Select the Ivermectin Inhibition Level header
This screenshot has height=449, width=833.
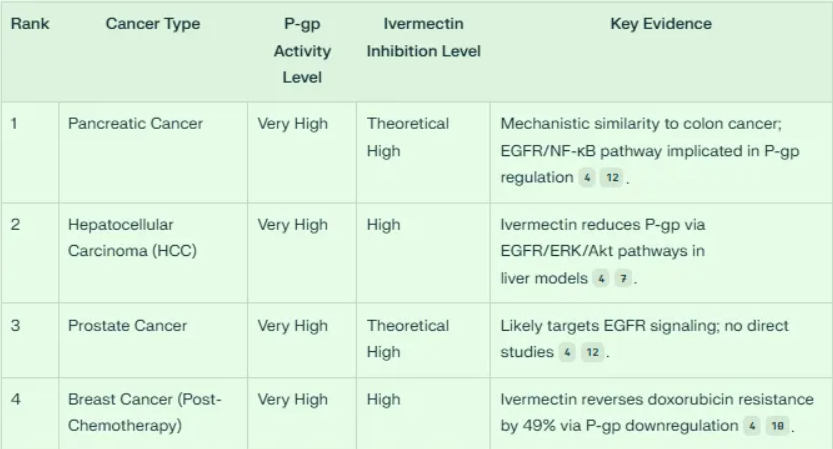click(x=423, y=37)
